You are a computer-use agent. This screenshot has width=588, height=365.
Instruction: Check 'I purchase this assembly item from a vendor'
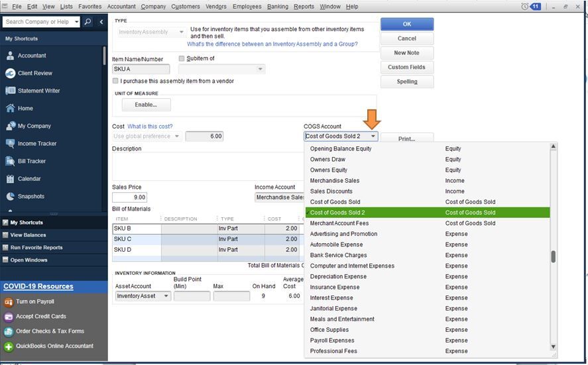[115, 81]
